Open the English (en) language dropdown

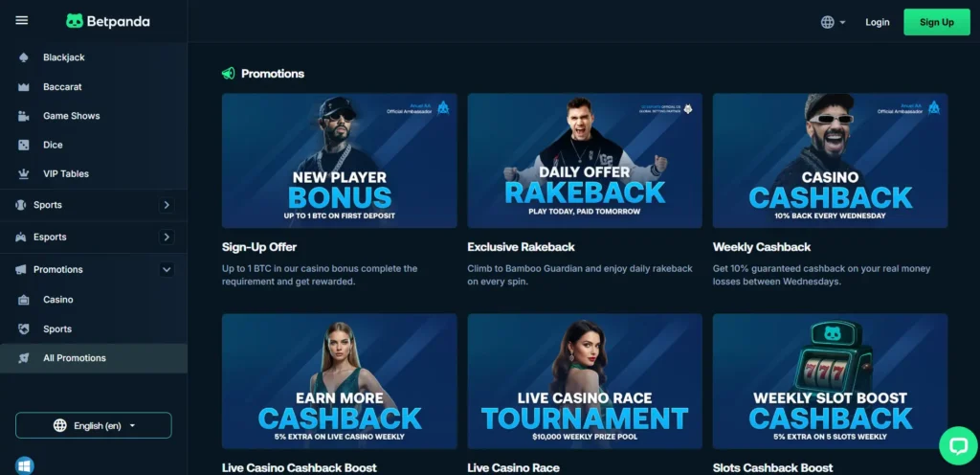pyautogui.click(x=94, y=425)
